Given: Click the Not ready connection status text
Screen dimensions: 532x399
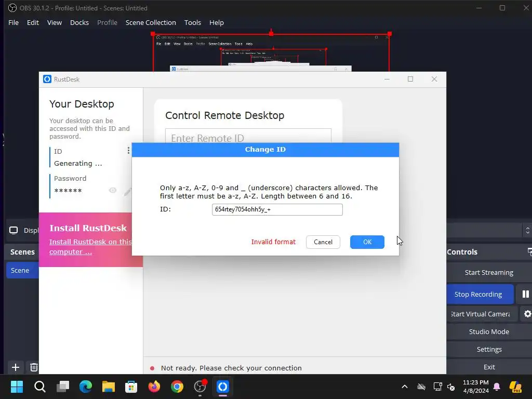Looking at the screenshot, I should (x=231, y=368).
